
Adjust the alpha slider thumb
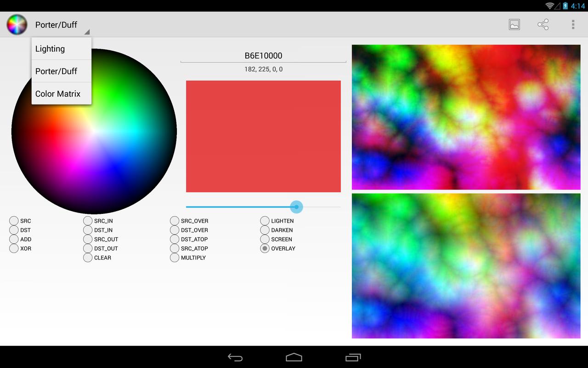click(296, 207)
